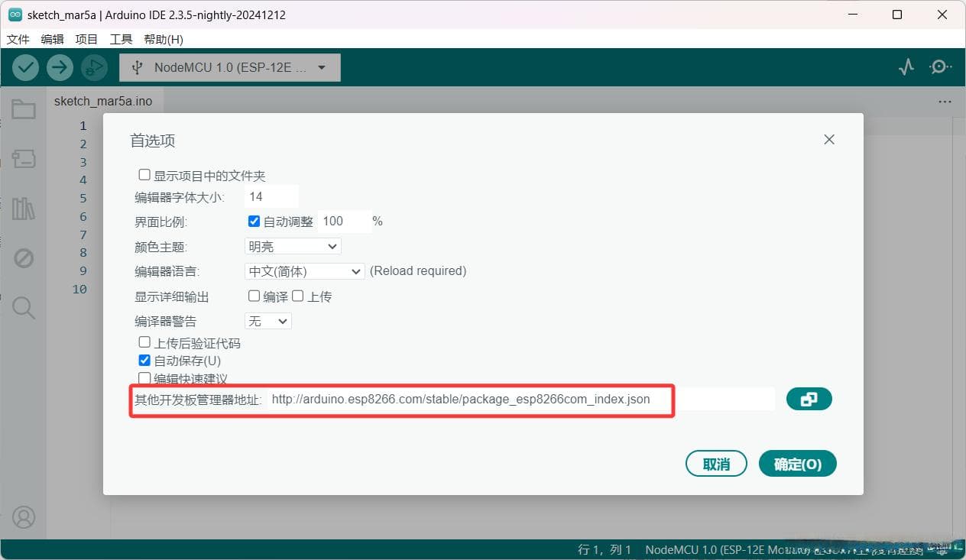Open the 项目 menu
The height and width of the screenshot is (560, 966).
(86, 39)
